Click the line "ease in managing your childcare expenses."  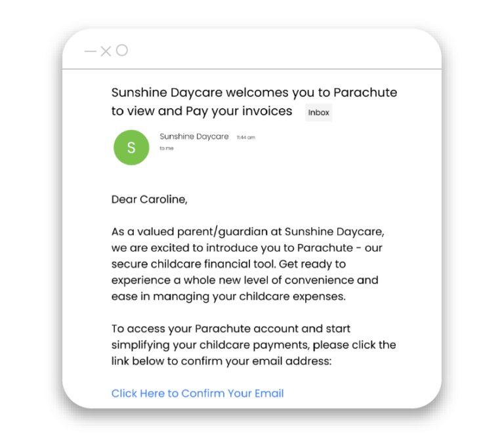[228, 296]
